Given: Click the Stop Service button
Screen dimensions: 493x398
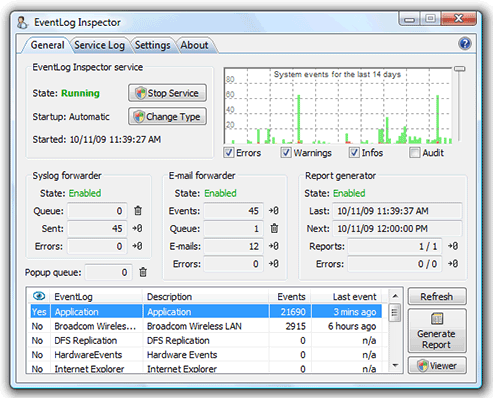Looking at the screenshot, I should pos(167,93).
